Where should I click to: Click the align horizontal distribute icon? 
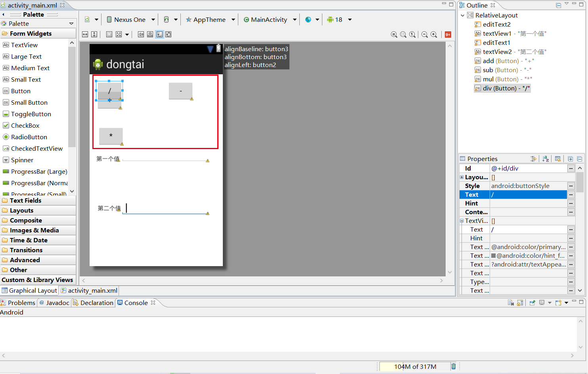coord(141,35)
